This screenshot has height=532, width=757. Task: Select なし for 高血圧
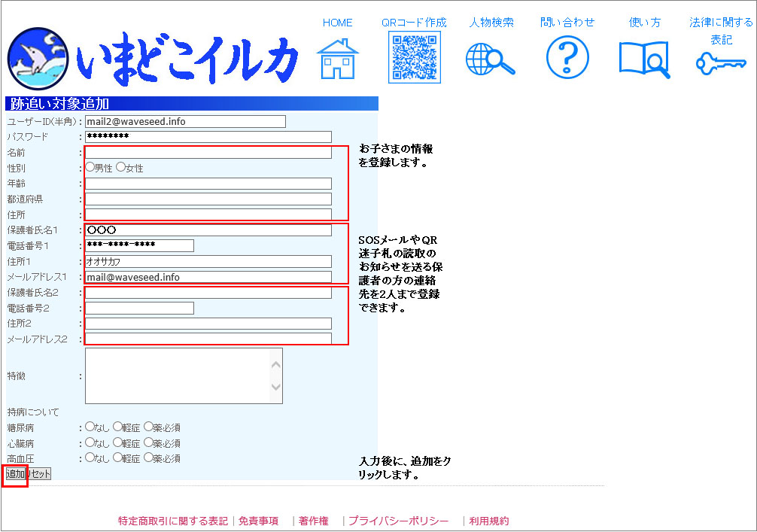click(90, 458)
